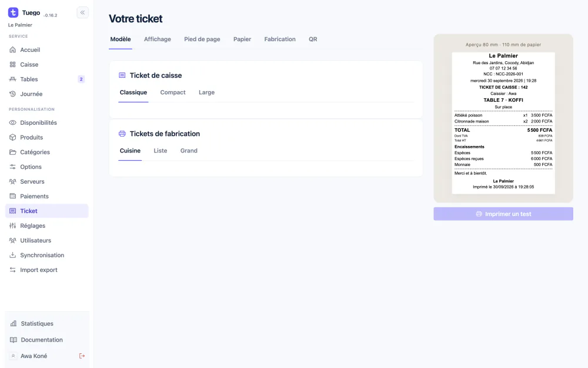This screenshot has height=368, width=588.
Task: Click the Options sliders icon
Action: coord(13,167)
